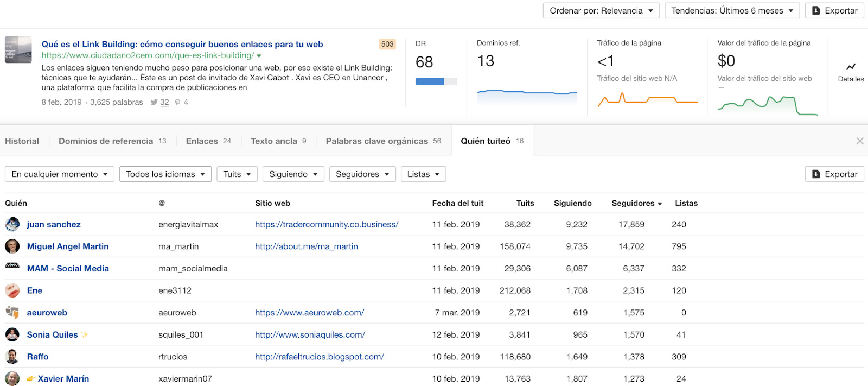Click the Detalles trend chart icon
Viewport: 868px width, 386px height.
click(850, 67)
